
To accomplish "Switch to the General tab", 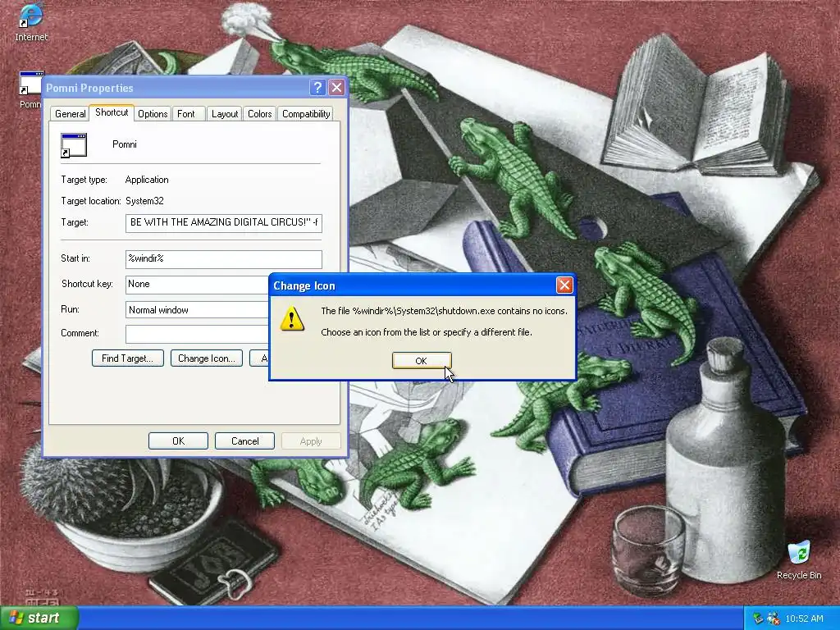I will pos(71,113).
